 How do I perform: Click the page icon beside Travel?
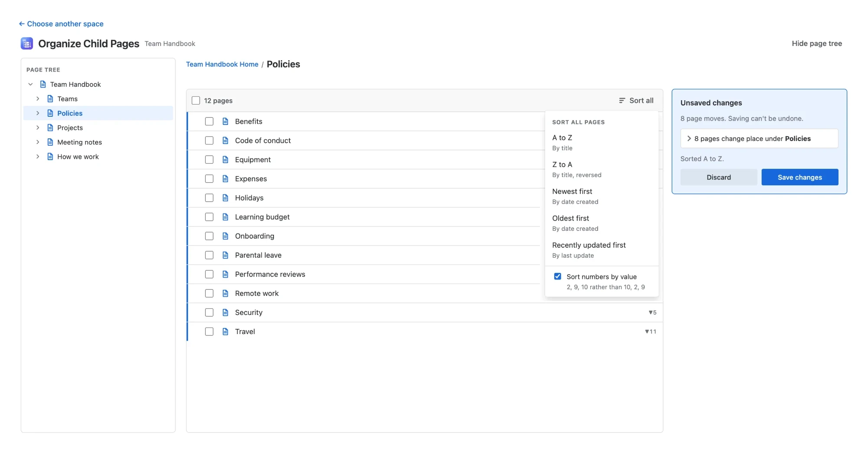[225, 331]
